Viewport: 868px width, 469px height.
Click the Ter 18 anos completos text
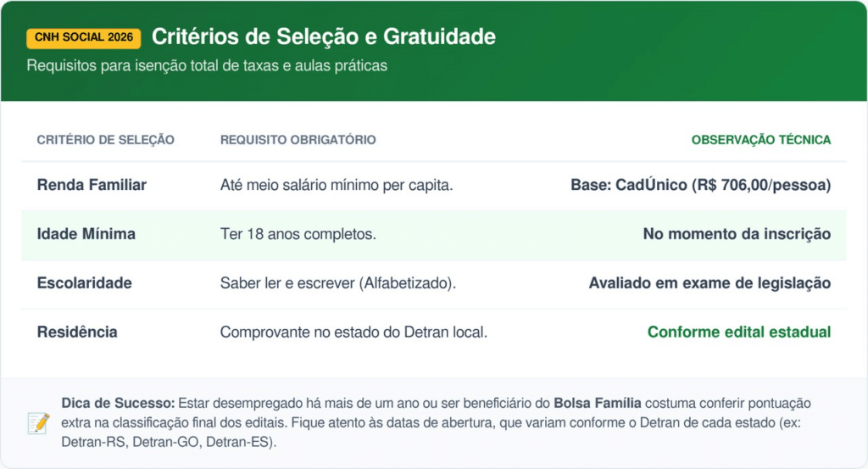pyautogui.click(x=298, y=234)
